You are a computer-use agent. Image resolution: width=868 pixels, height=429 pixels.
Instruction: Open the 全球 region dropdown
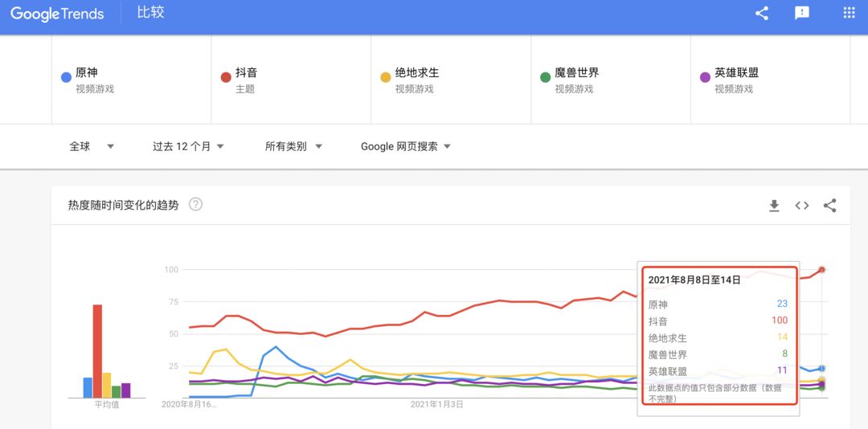pyautogui.click(x=92, y=147)
